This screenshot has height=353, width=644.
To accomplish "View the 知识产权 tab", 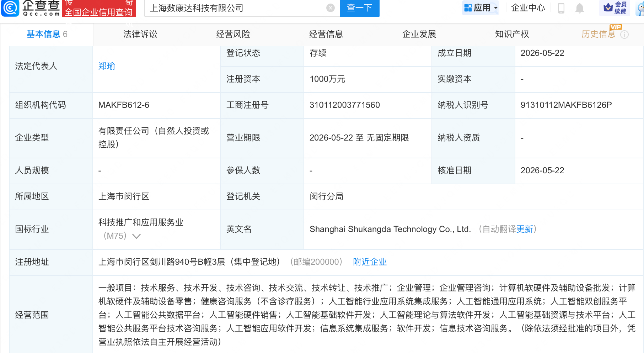I will [x=512, y=34].
